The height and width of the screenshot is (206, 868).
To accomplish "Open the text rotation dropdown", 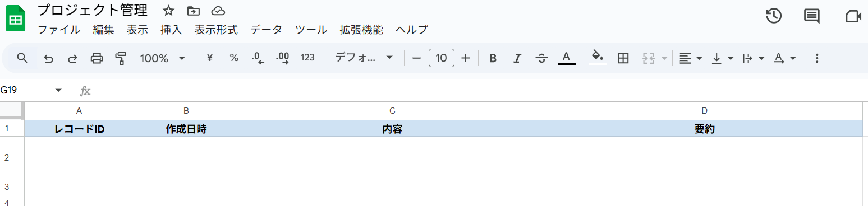I will (x=785, y=58).
